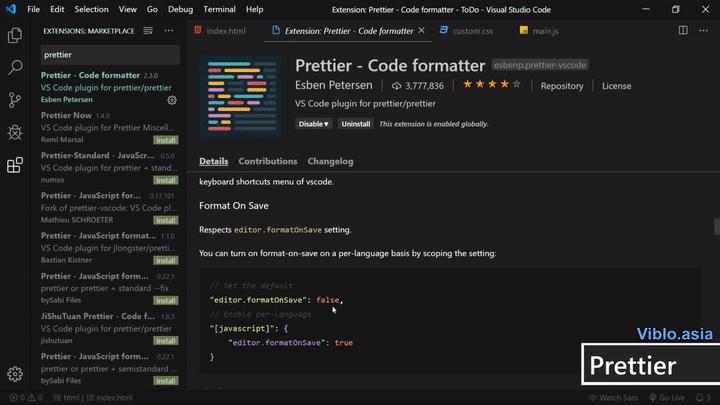720x405 pixels.
Task: Install Prettier by Bastian Kistner
Action: pos(165,260)
